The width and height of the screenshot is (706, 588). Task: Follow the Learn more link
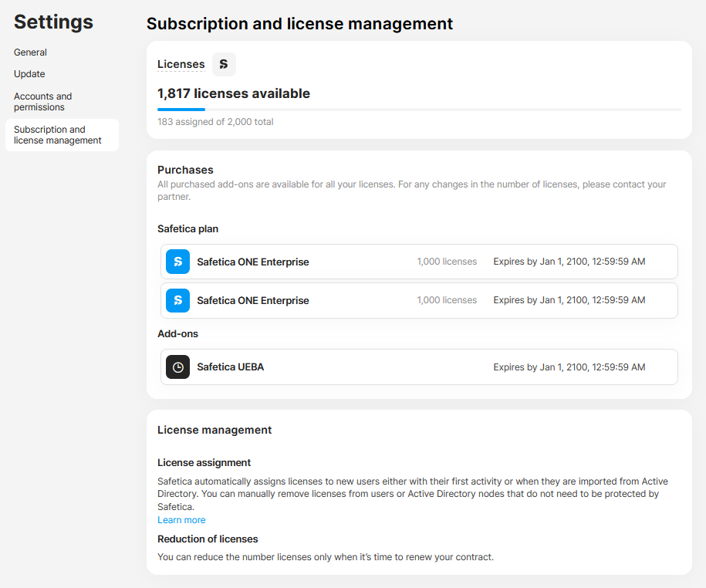coord(181,520)
